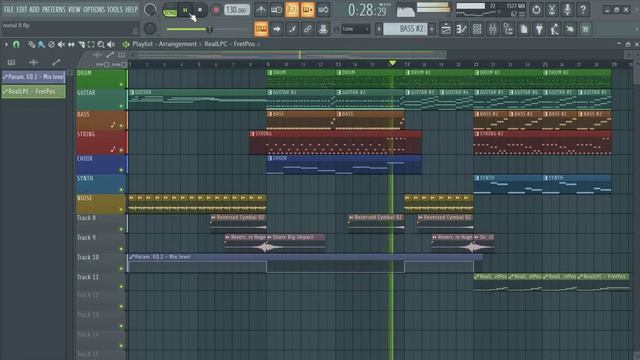
Task: Click plus button beside BASS #2 pattern
Action: pos(432,29)
